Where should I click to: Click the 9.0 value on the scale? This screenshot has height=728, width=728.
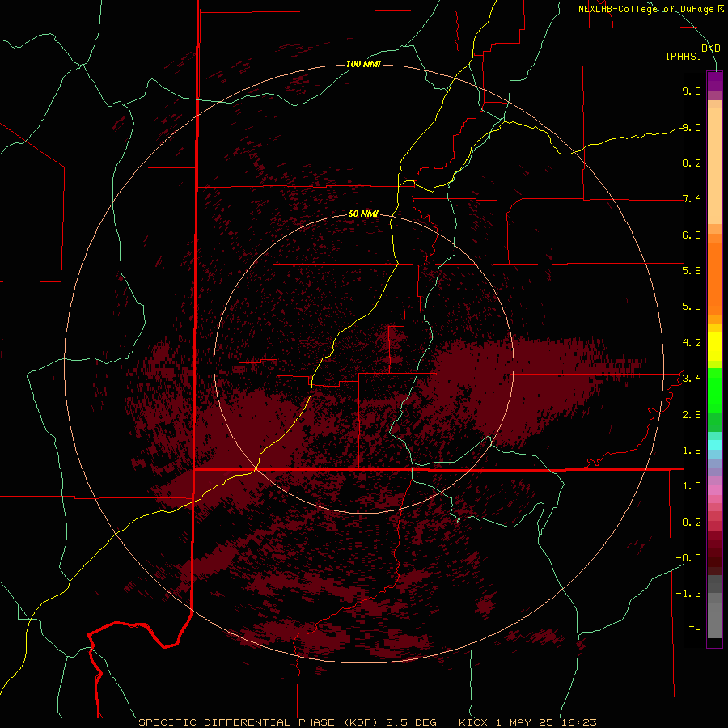[692, 127]
